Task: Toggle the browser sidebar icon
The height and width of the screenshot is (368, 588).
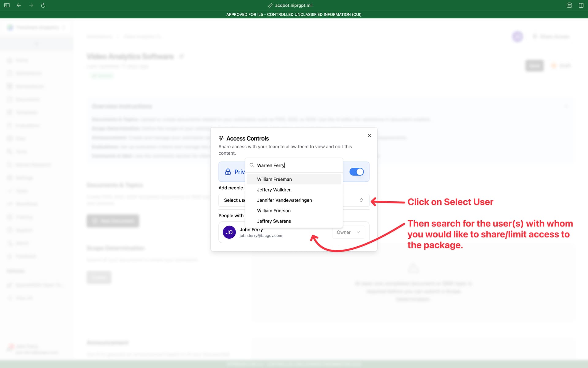Action: [7, 5]
